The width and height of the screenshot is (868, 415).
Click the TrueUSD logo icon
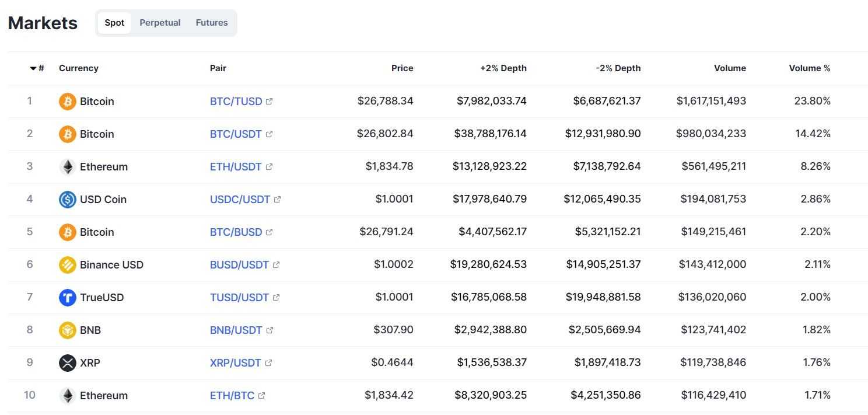click(68, 297)
